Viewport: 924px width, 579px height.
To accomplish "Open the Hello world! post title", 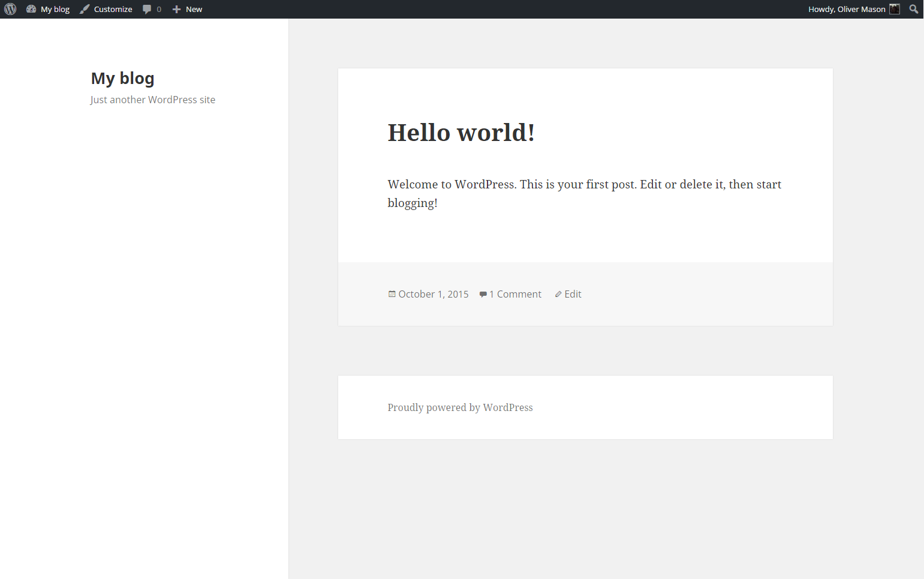I will [x=461, y=133].
